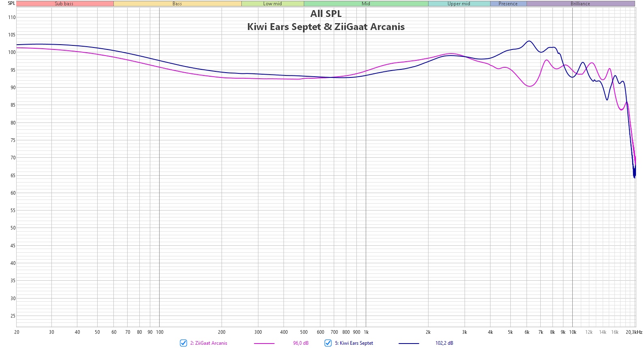
Task: Click the 20,3kHz label on the frequency axis
Action: point(634,332)
